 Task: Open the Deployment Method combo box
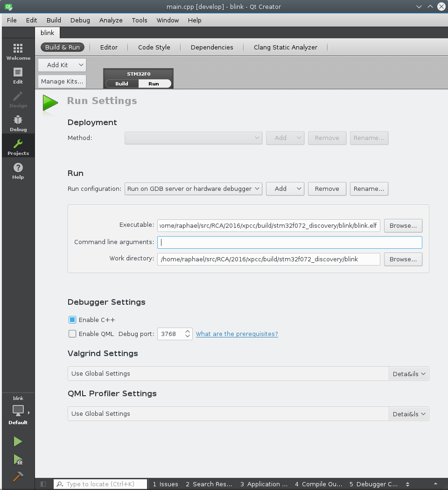[x=193, y=138]
